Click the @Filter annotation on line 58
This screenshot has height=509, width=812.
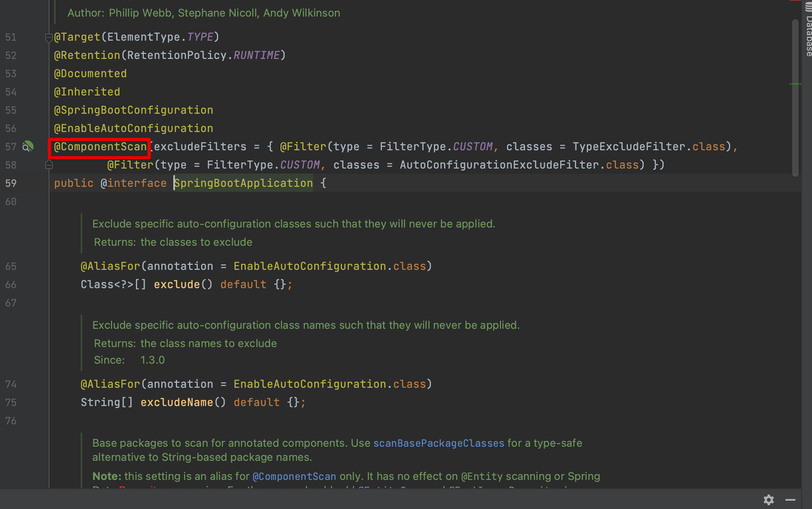[x=130, y=165]
